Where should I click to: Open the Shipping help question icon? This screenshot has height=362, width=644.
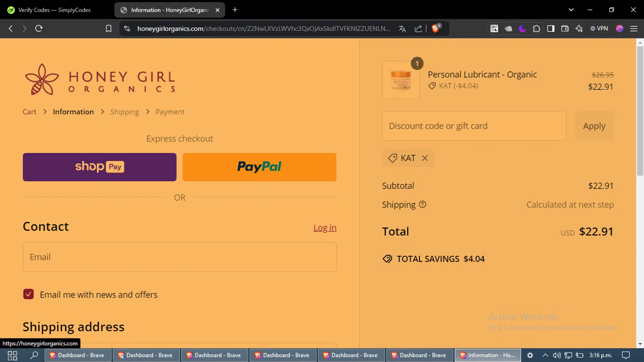[x=422, y=204]
